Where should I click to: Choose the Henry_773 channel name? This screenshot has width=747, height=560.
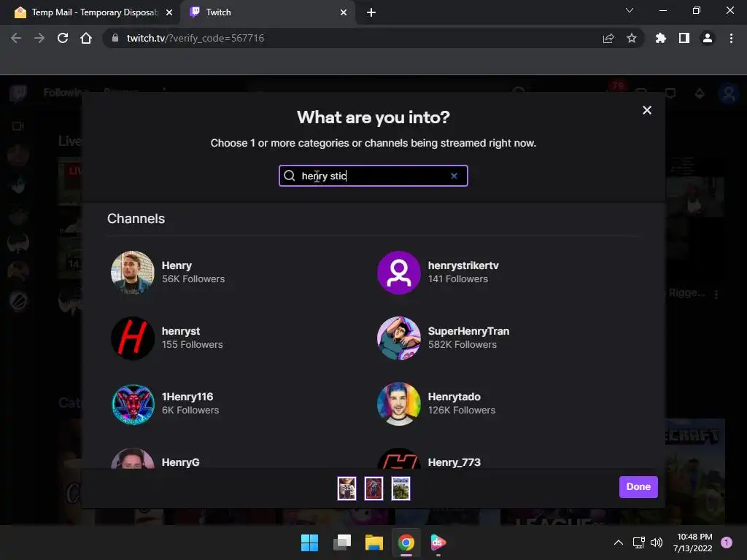(454, 462)
